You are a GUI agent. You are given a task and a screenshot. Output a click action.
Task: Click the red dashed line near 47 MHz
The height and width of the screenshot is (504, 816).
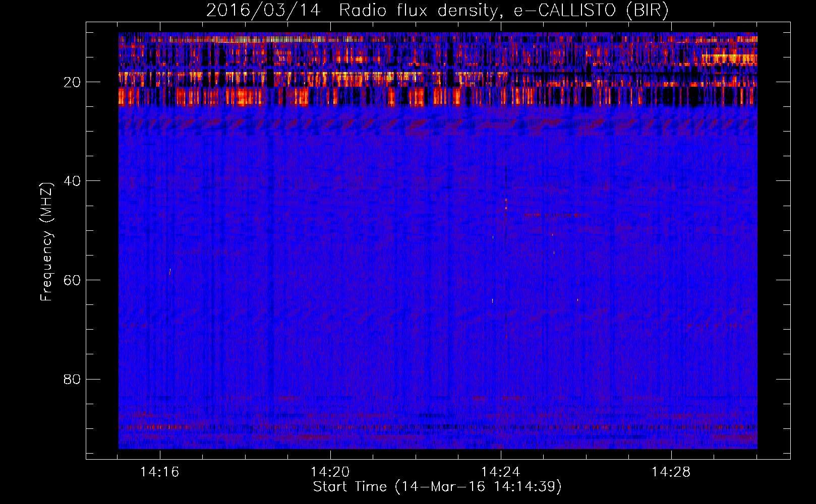click(554, 215)
